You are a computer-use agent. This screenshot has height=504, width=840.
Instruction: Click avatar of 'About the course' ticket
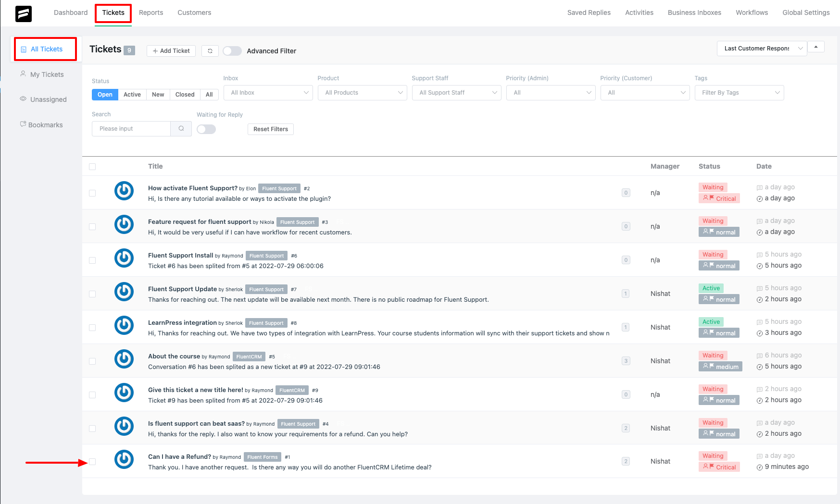click(124, 359)
